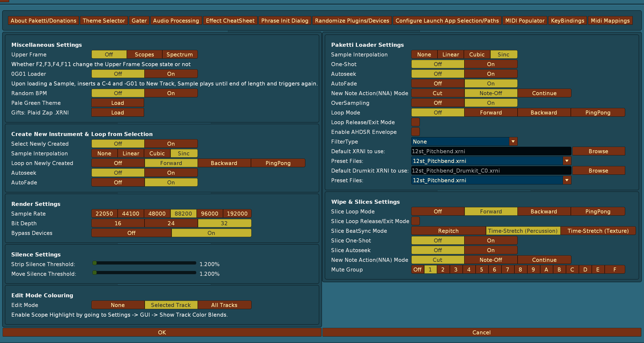Set Upper Frame to Spectrum
The height and width of the screenshot is (343, 644).
180,54
